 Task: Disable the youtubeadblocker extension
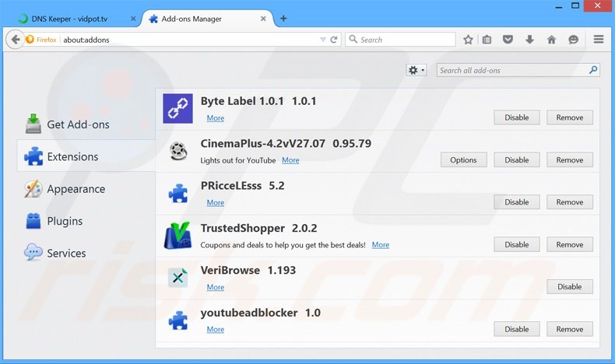[x=517, y=329]
